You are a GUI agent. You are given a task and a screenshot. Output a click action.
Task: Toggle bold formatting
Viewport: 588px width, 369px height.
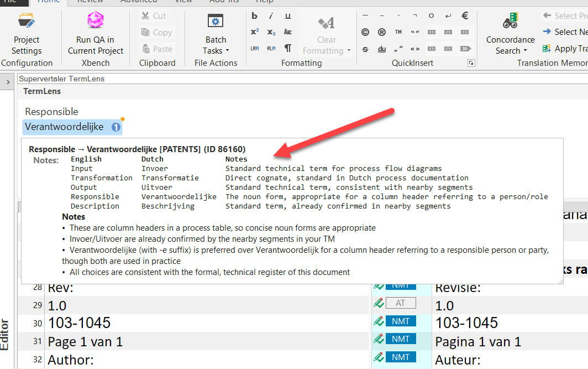pos(255,16)
